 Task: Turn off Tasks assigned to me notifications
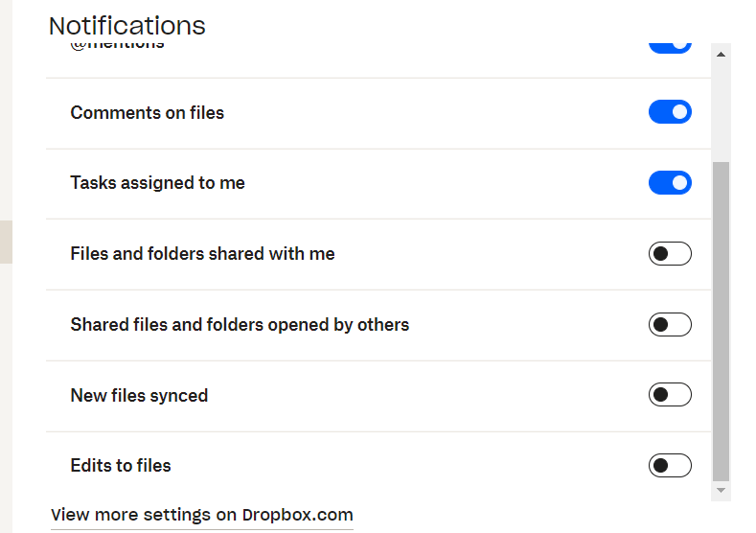pyautogui.click(x=670, y=182)
